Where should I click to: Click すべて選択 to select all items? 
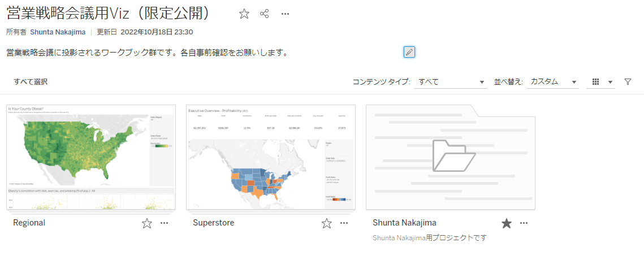[x=31, y=81]
